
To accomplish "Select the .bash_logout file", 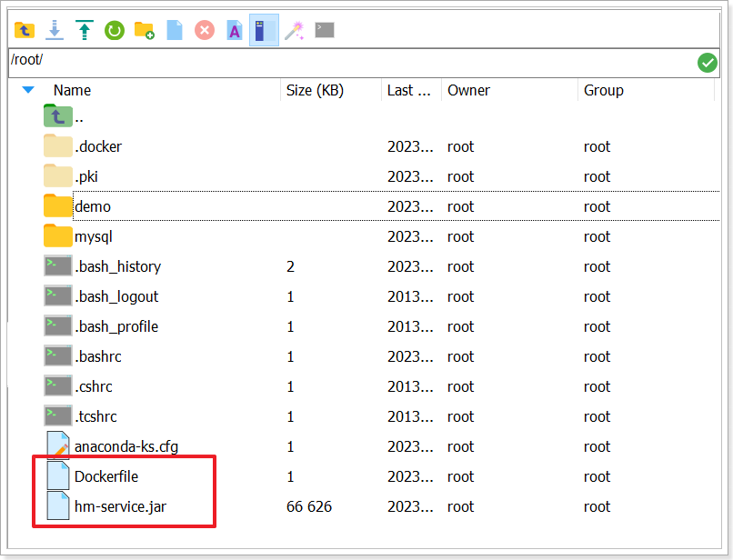I will coord(381,296).
